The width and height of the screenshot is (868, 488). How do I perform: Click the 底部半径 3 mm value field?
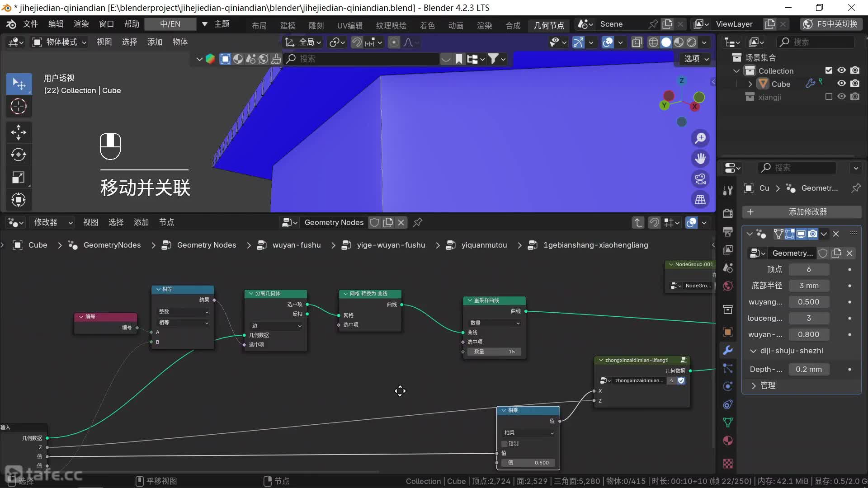pos(808,286)
